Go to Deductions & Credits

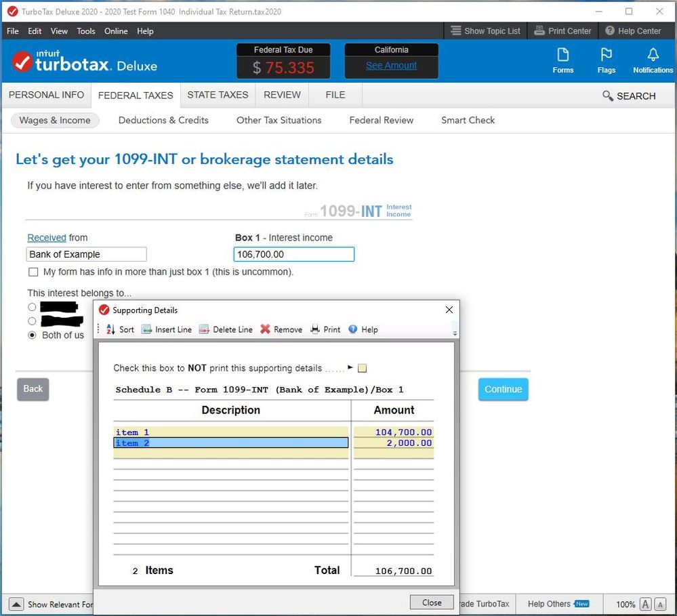pyautogui.click(x=163, y=120)
